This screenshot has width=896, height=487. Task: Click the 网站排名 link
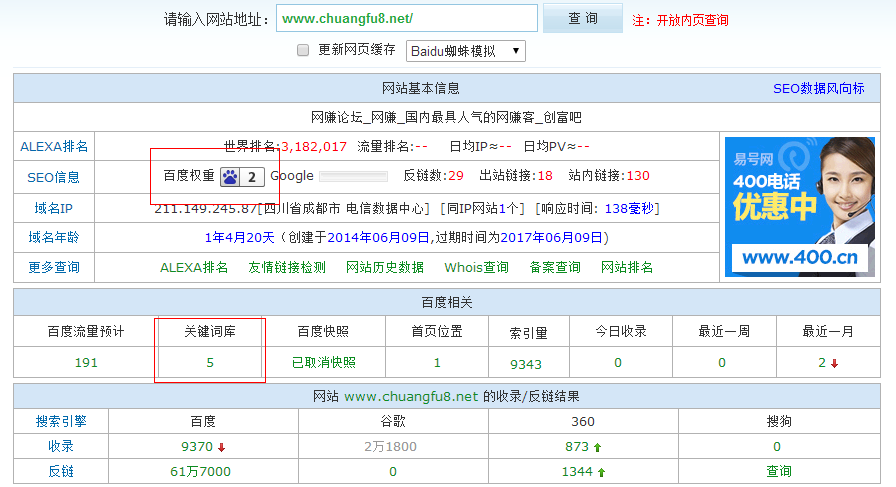pyautogui.click(x=627, y=267)
